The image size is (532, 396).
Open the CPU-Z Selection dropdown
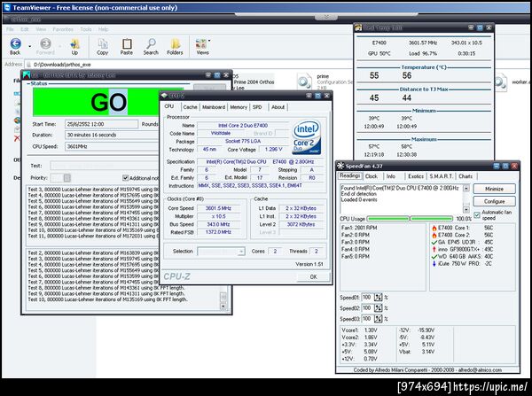[221, 252]
